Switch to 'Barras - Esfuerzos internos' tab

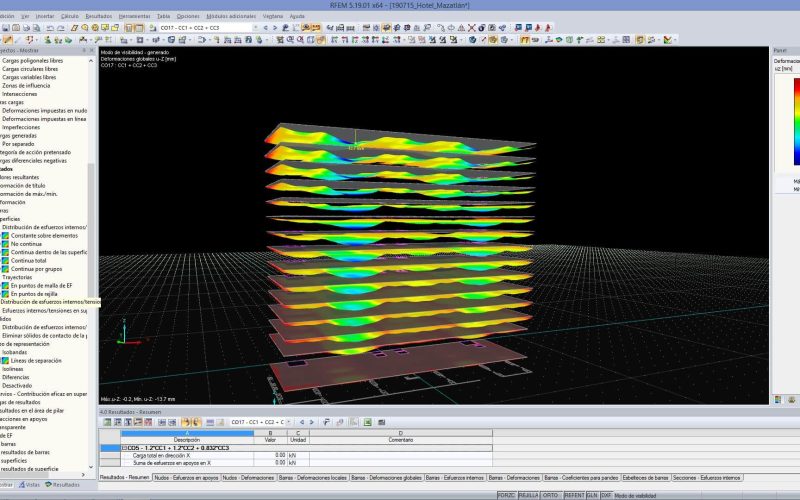tap(455, 478)
